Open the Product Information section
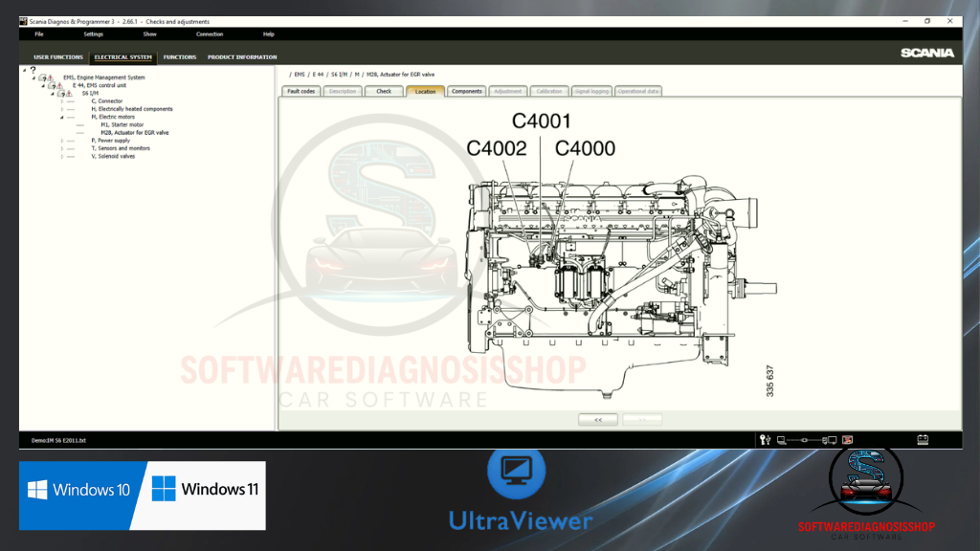Image resolution: width=980 pixels, height=551 pixels. click(x=242, y=57)
